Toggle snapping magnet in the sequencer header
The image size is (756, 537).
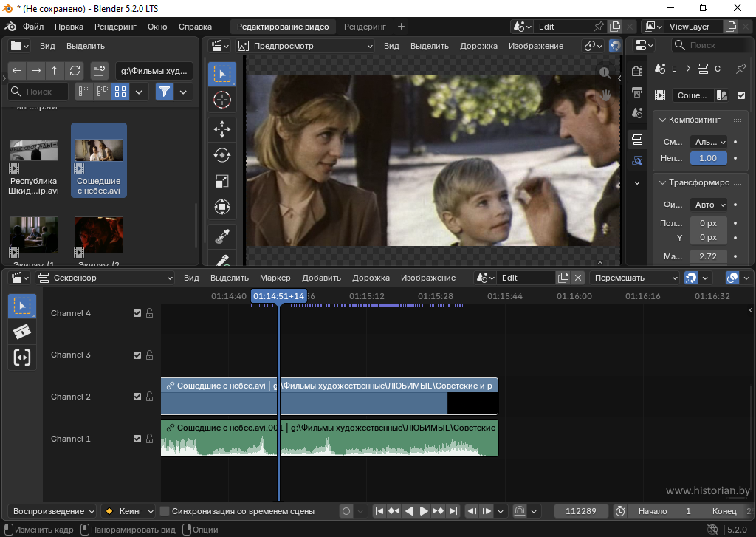[691, 278]
